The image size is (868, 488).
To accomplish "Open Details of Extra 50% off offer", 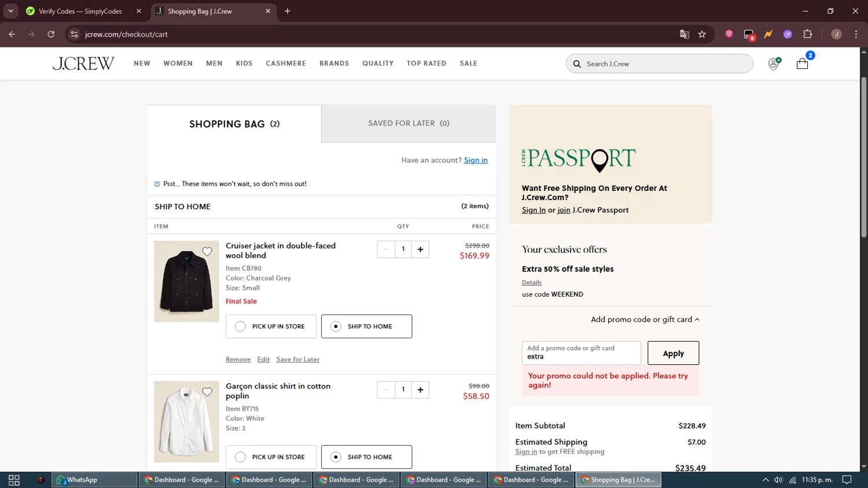I will coord(532,283).
